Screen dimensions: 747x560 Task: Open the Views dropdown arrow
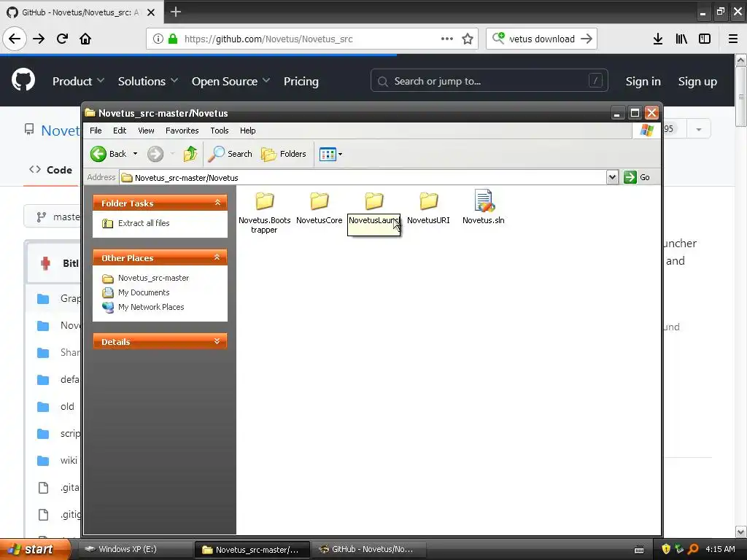pos(340,155)
